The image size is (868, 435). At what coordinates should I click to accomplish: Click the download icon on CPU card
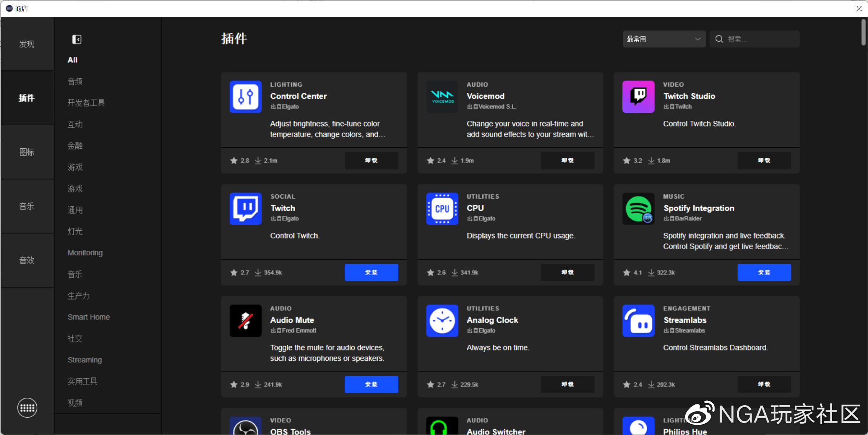point(455,273)
